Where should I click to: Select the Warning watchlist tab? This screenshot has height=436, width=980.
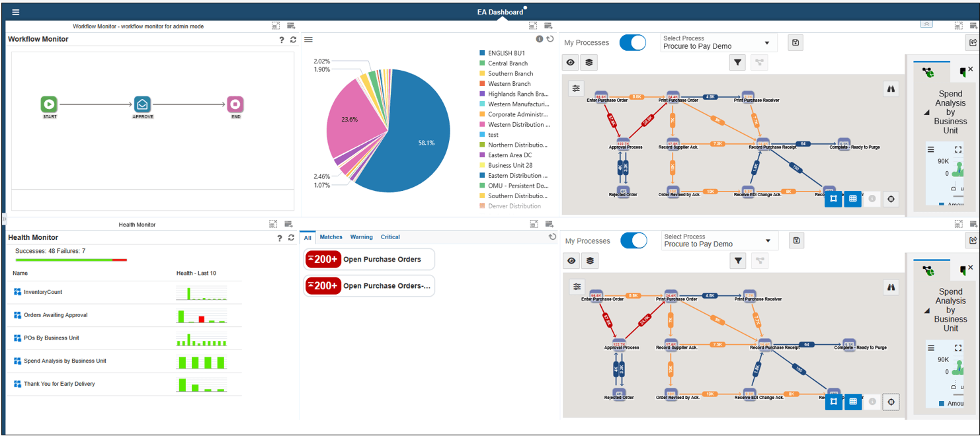tap(361, 237)
